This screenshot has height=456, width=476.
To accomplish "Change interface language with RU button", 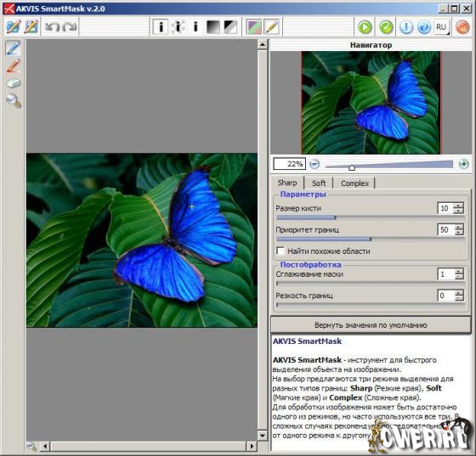I will click(x=441, y=27).
